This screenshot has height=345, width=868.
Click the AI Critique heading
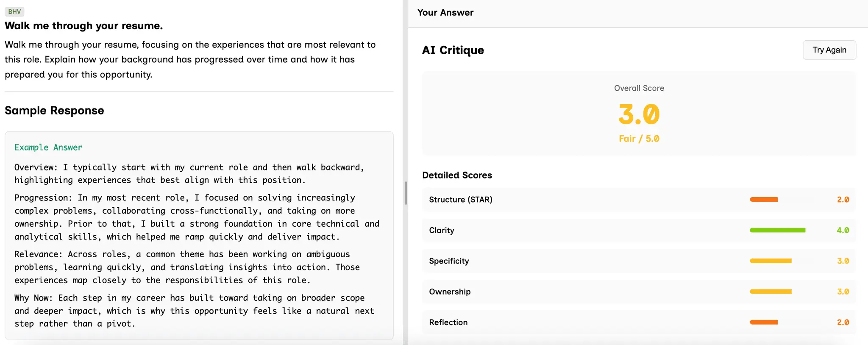pos(453,50)
